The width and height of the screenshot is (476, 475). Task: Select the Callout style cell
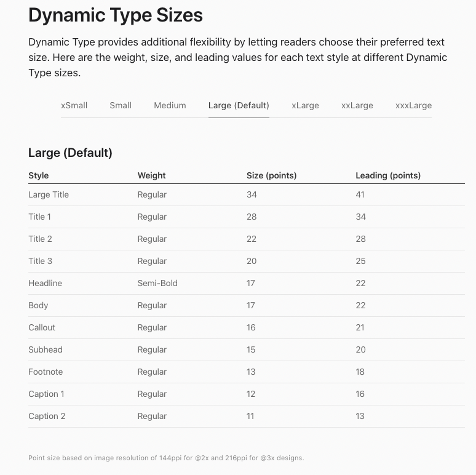pos(42,328)
